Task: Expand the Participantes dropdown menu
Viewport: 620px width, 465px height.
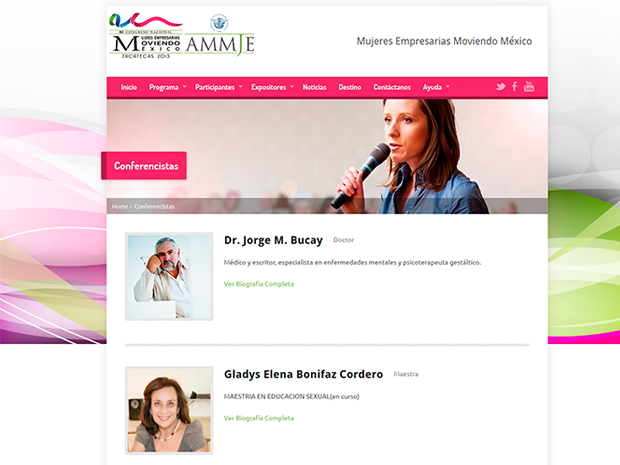Action: tap(218, 87)
